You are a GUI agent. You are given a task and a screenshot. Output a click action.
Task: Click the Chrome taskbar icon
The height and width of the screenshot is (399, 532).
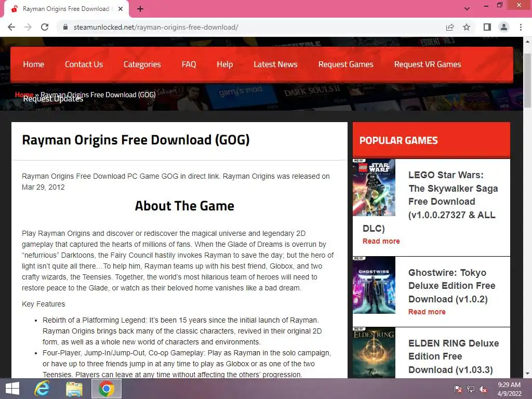pyautogui.click(x=106, y=389)
